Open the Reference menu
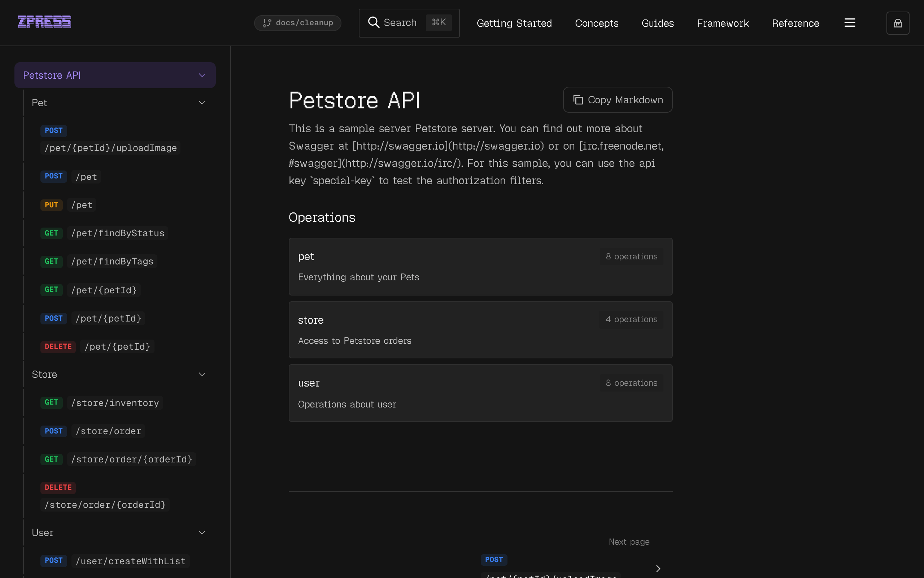This screenshot has width=924, height=578. pos(796,23)
